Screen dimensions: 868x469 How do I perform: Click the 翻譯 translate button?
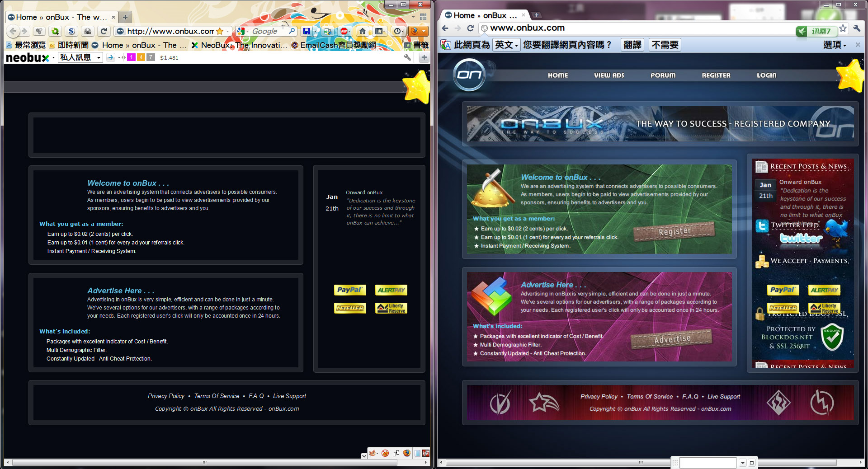[632, 45]
